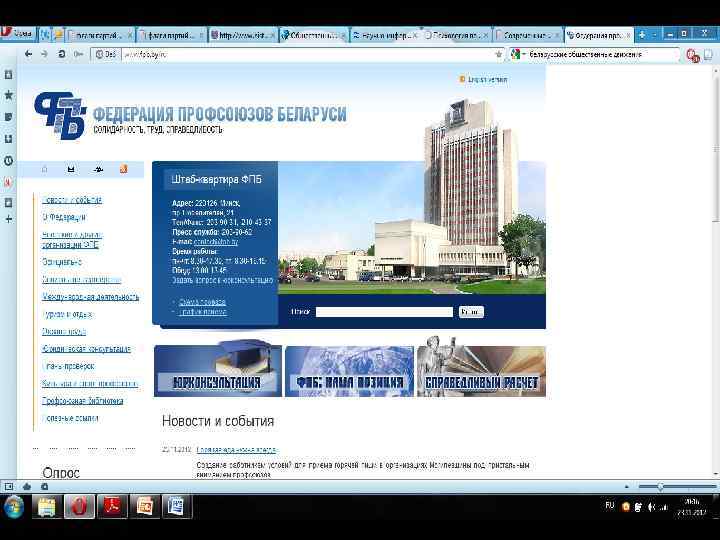Open PowerPoint from taskbar
This screenshot has width=720, height=540.
[145, 507]
